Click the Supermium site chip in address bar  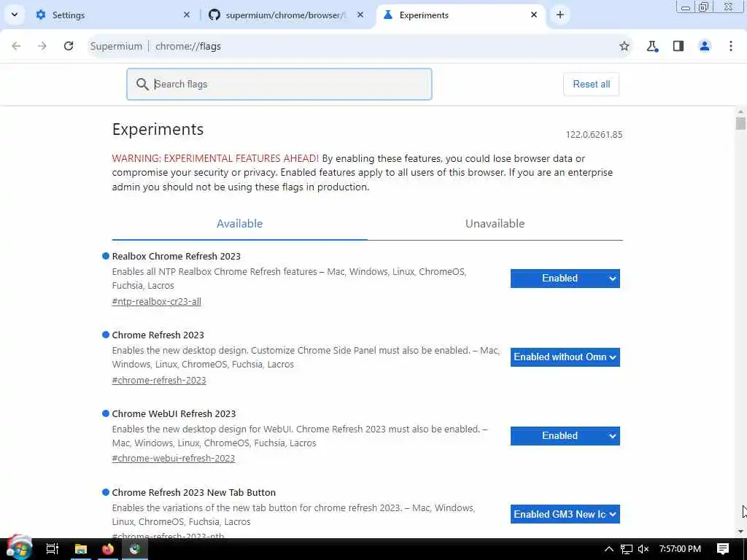(x=116, y=46)
